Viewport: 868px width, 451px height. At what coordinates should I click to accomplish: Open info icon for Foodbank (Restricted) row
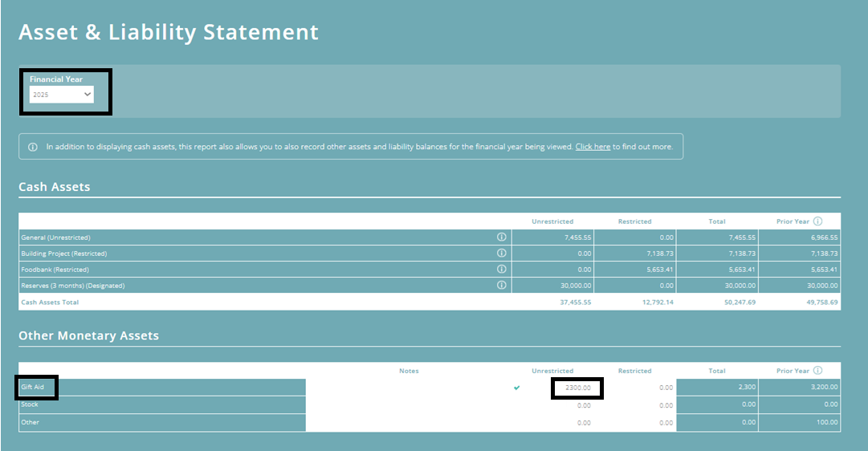[x=502, y=269]
